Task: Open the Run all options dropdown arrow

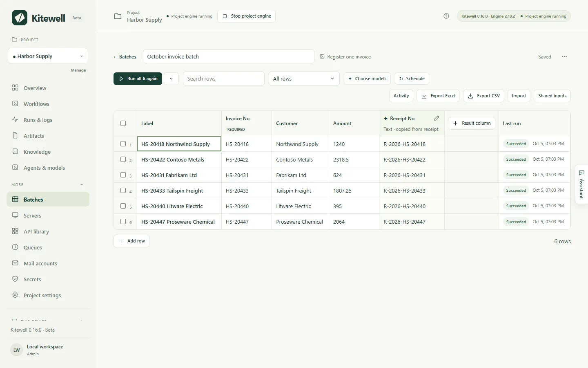Action: click(x=171, y=79)
